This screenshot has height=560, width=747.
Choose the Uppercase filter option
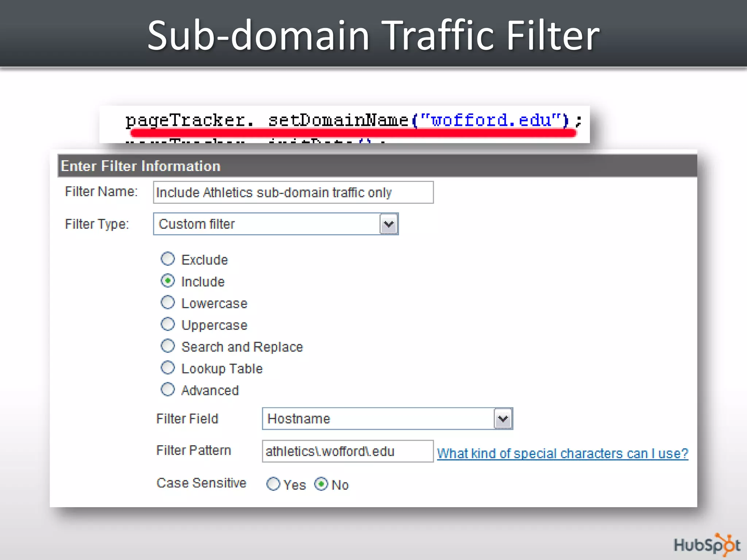point(168,324)
